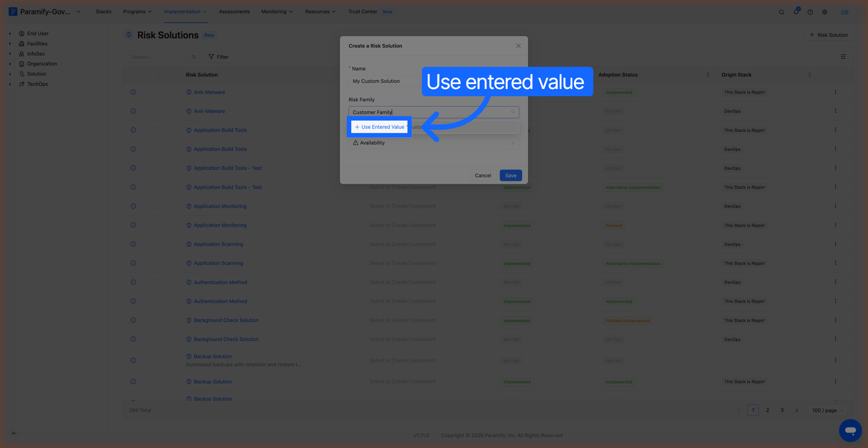Open row menu for first Background Check Solution
Viewport: 868px width, 448px height.
pyautogui.click(x=835, y=320)
